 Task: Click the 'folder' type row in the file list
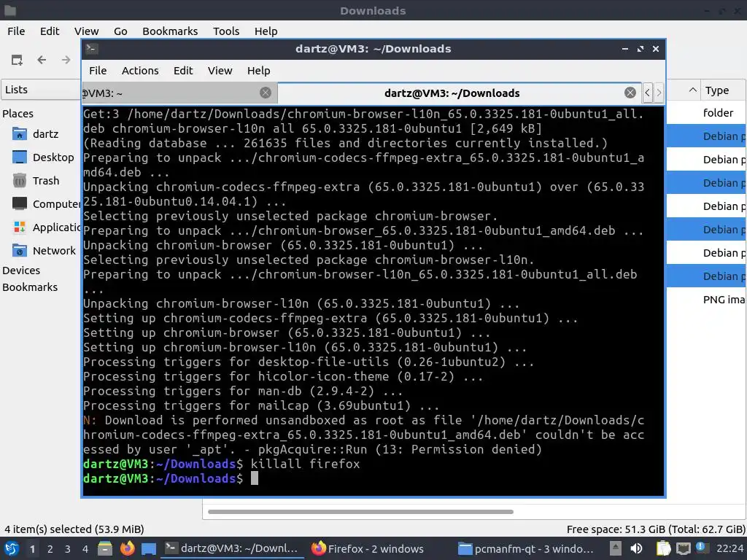(x=718, y=113)
